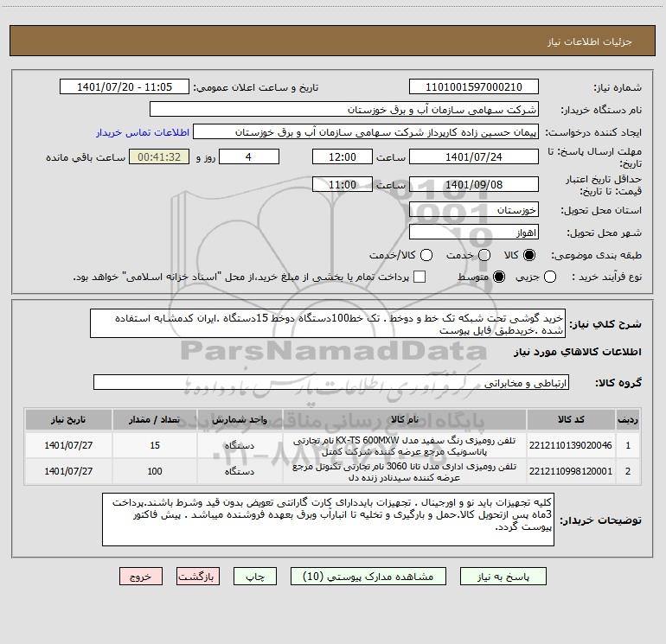
Task: Click the توضیحات خریدار notes box
Action: (328, 520)
